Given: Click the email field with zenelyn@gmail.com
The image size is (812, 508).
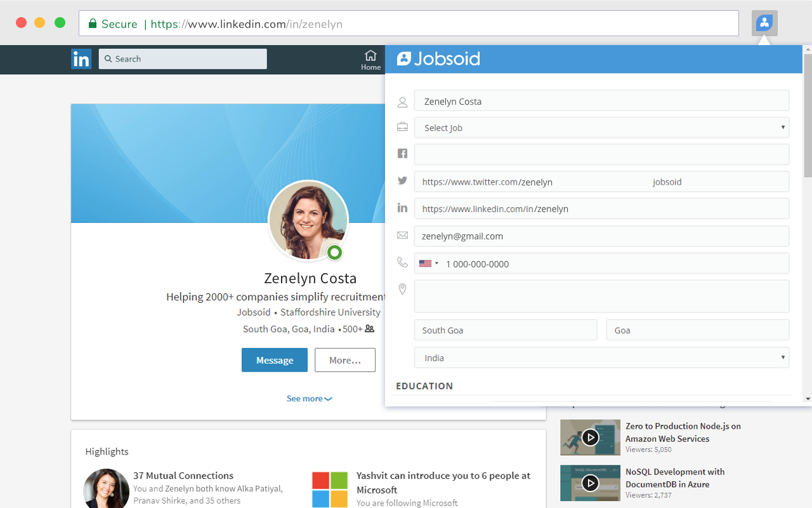Looking at the screenshot, I should pos(601,236).
